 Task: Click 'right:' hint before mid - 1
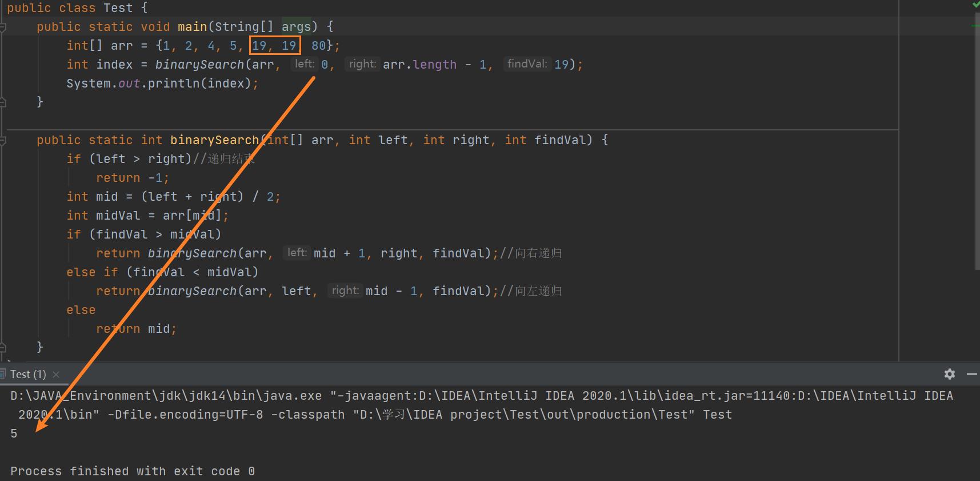(x=345, y=291)
